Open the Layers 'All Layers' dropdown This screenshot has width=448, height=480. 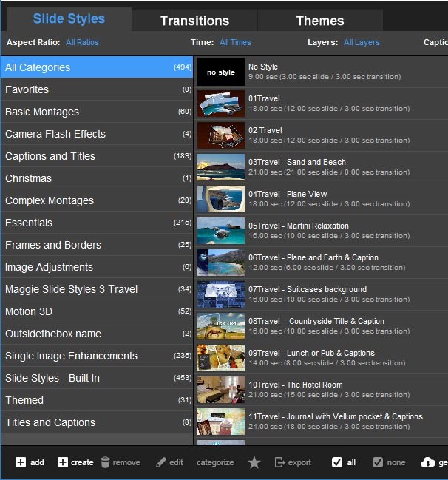[x=362, y=43]
